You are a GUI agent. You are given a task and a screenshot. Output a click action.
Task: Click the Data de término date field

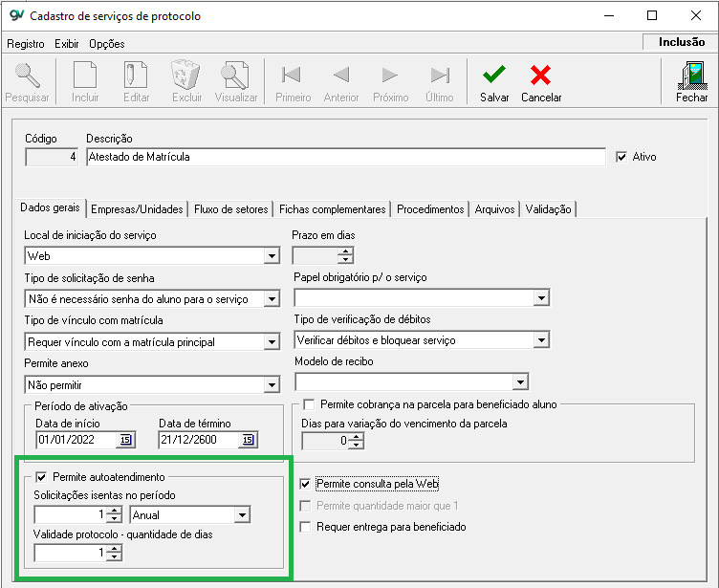click(199, 440)
